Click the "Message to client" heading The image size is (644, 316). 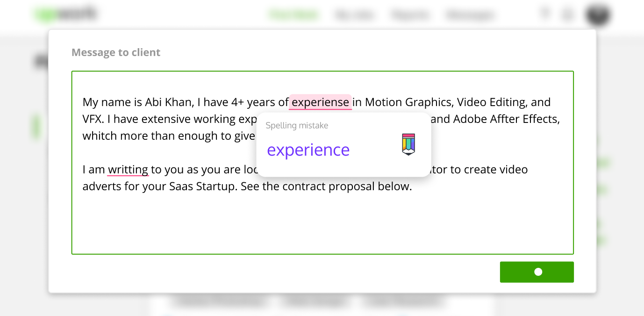[x=116, y=52]
